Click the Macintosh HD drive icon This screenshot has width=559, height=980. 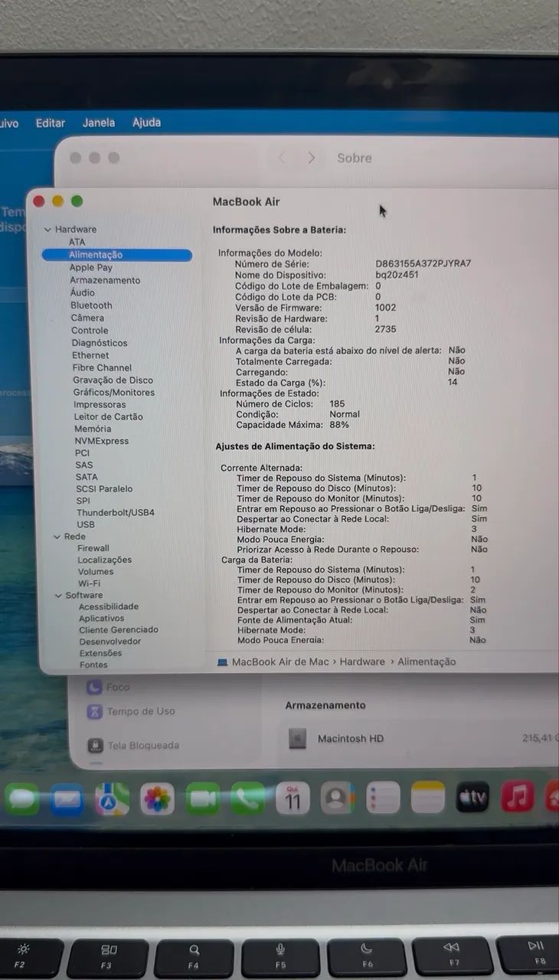coord(297,738)
